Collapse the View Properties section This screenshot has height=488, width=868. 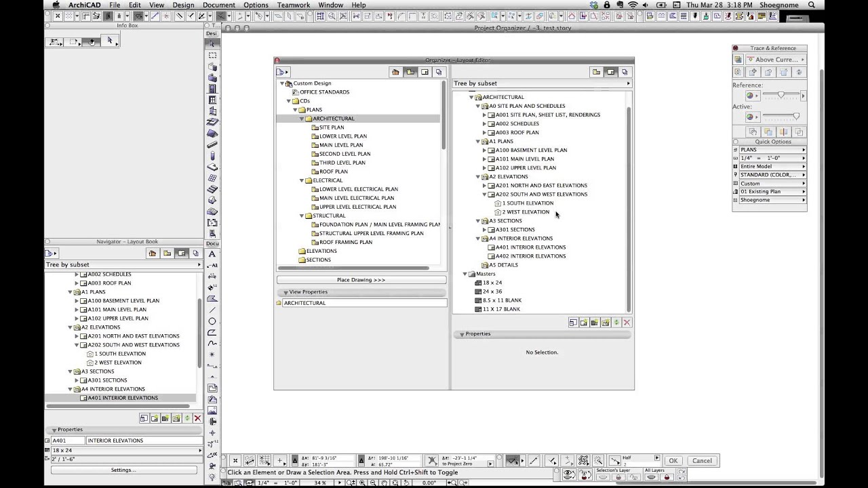[x=285, y=292]
